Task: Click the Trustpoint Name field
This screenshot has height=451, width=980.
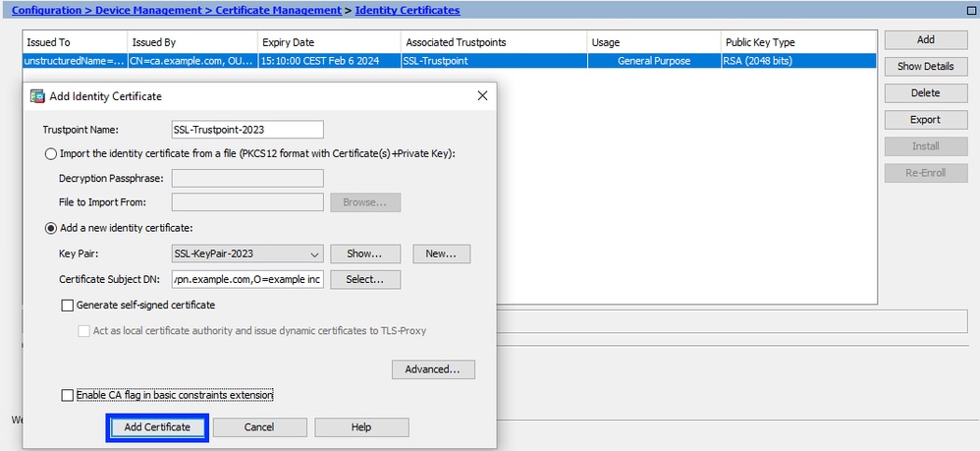Action: coord(247,130)
